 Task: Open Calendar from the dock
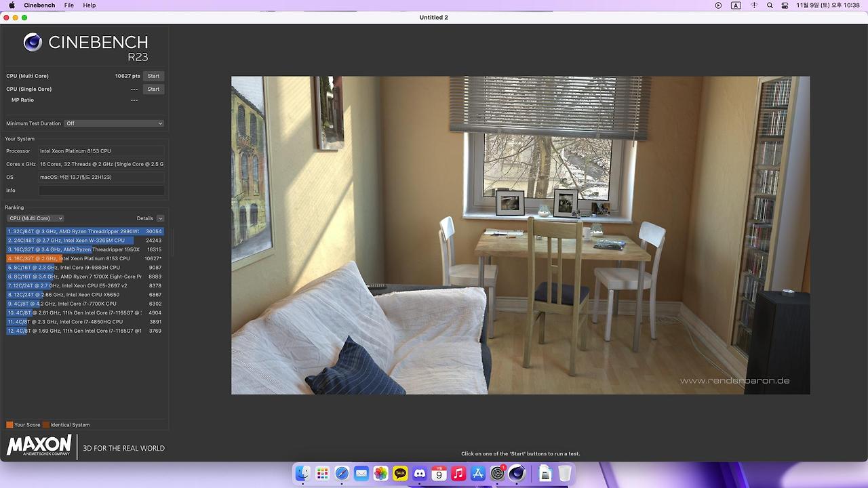(x=439, y=474)
